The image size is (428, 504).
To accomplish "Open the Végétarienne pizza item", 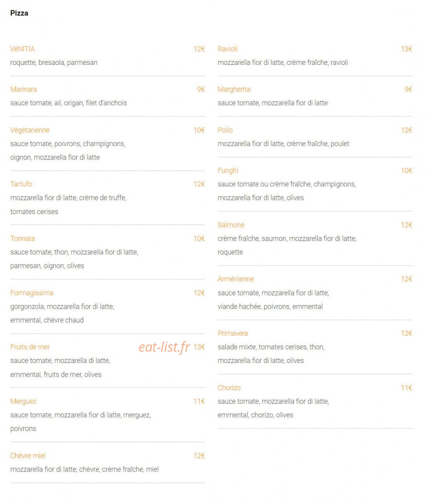I will pyautogui.click(x=30, y=130).
